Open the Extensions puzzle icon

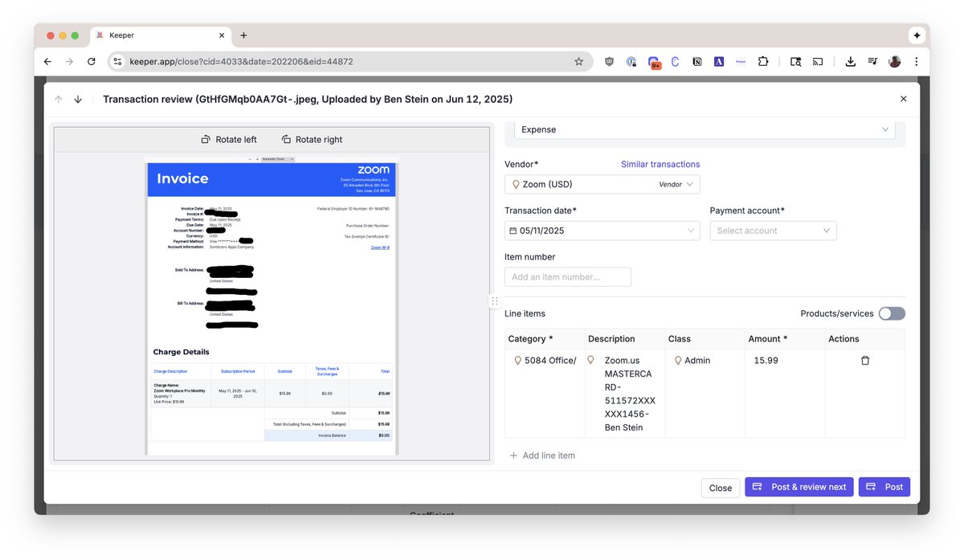(763, 61)
